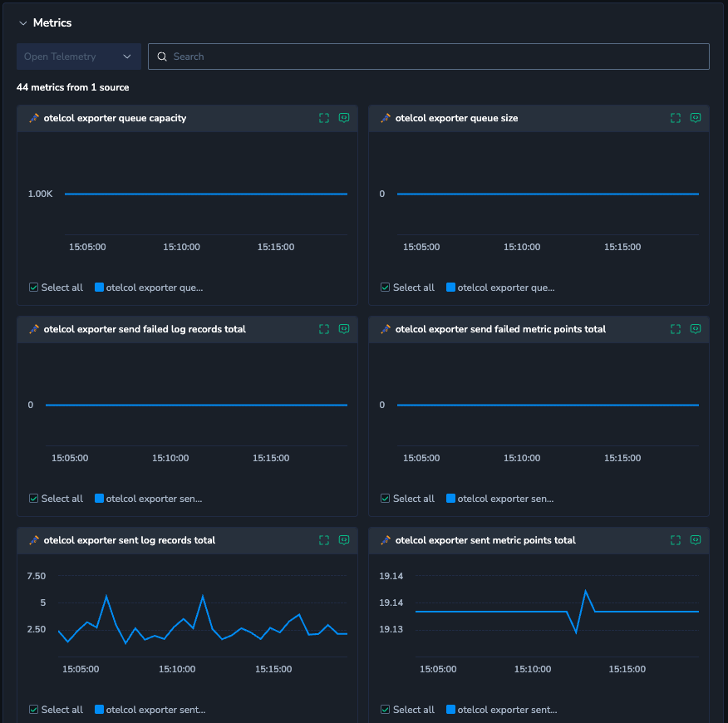Expand queue capacity chart to fullscreen
728x723 pixels.
click(324, 118)
